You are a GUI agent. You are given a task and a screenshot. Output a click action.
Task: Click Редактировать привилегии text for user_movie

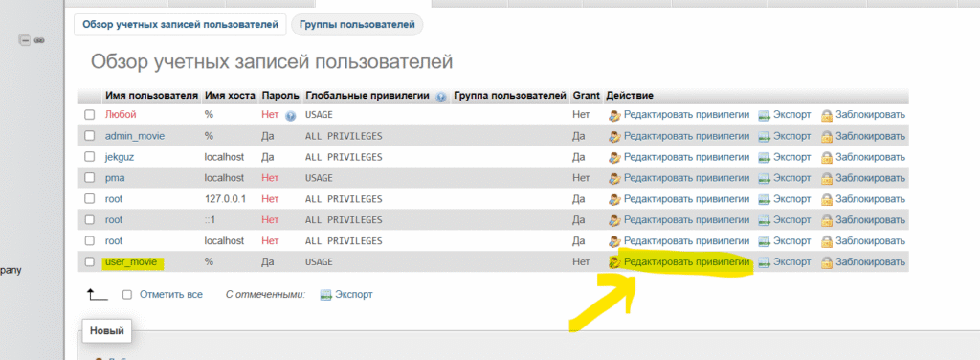point(686,262)
